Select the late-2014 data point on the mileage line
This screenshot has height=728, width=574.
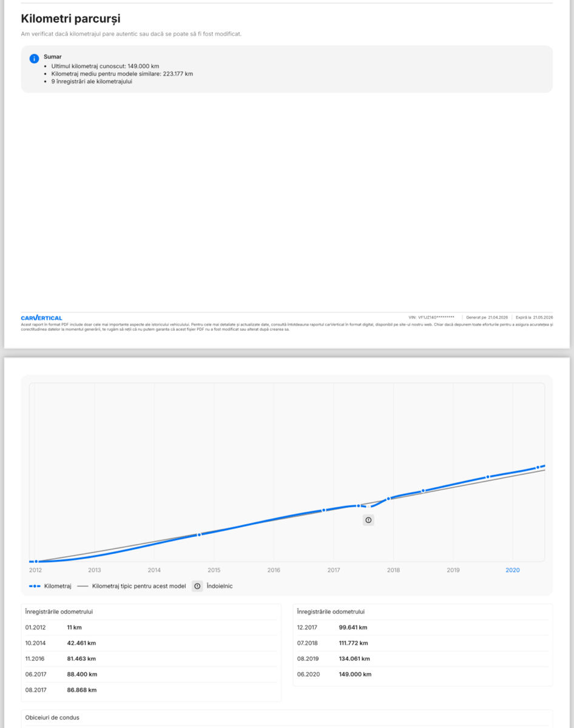(x=199, y=534)
